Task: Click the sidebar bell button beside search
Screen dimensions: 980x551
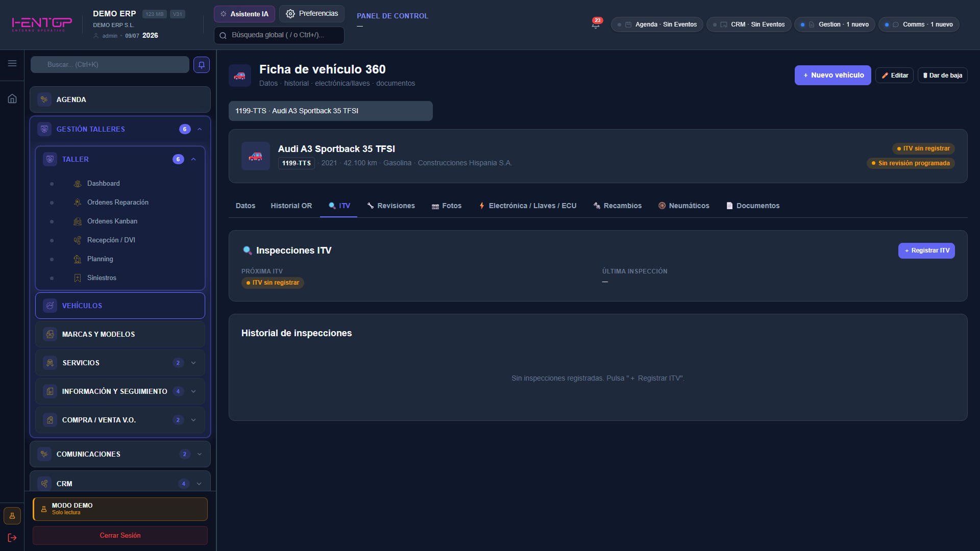Action: coord(202,65)
